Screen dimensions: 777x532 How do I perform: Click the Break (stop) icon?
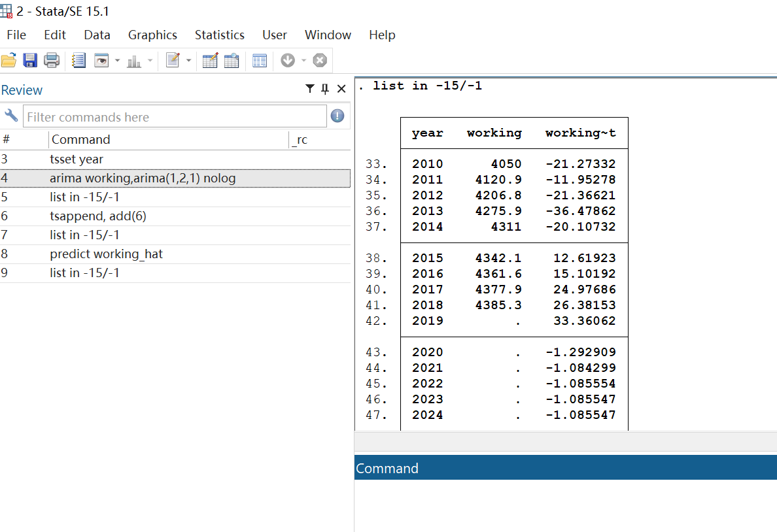320,61
